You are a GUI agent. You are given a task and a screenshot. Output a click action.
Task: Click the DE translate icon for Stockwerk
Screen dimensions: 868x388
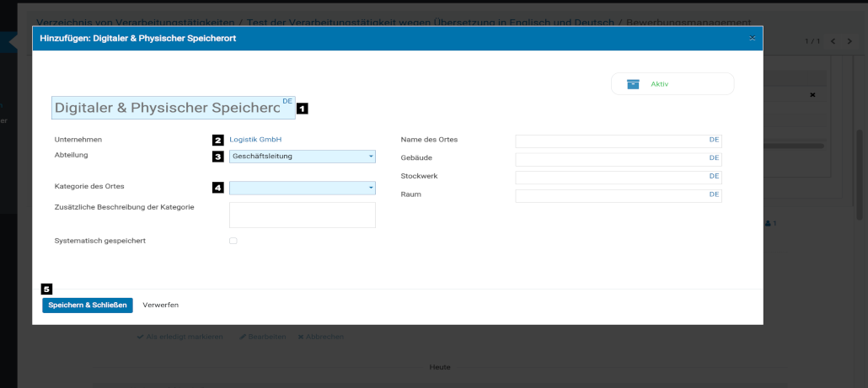pos(714,177)
